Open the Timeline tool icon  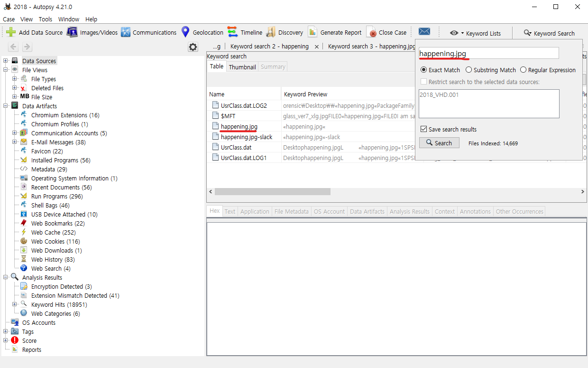[x=232, y=32]
